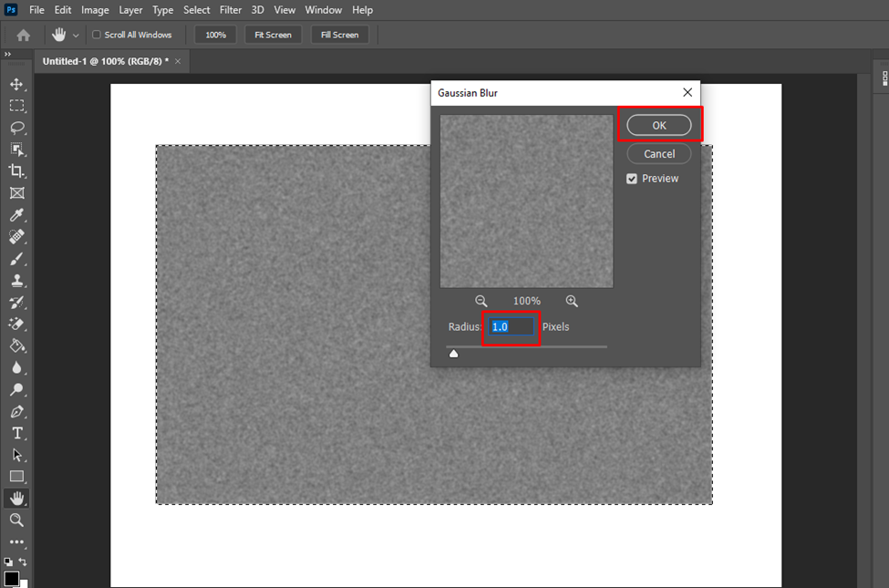The image size is (889, 588).
Task: Select the Rectangular Marquee tool
Action: tap(16, 106)
